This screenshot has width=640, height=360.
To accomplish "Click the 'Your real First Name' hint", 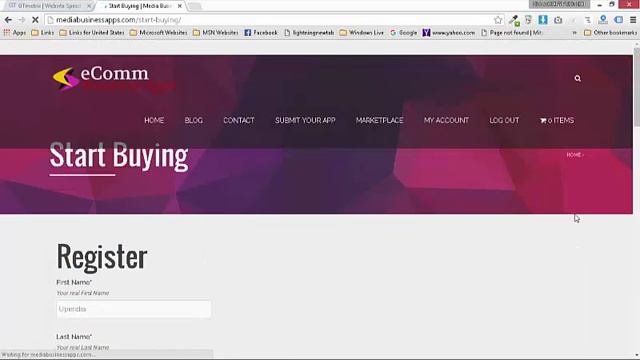I will [x=82, y=293].
